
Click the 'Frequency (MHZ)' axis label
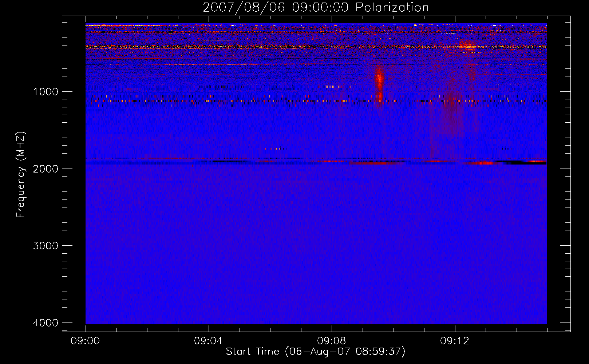[x=21, y=175]
